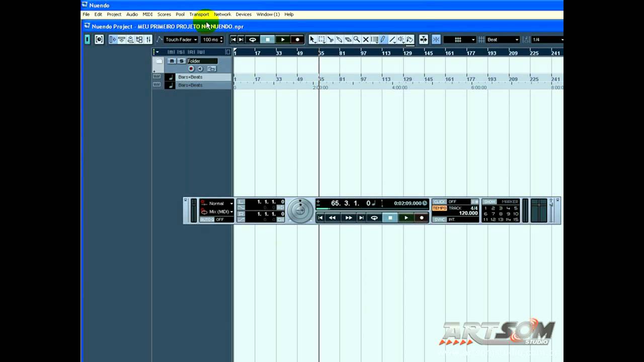Viewport: 644px width, 362px height.
Task: Jump to marker 5 on transport panel
Action: pos(515,208)
